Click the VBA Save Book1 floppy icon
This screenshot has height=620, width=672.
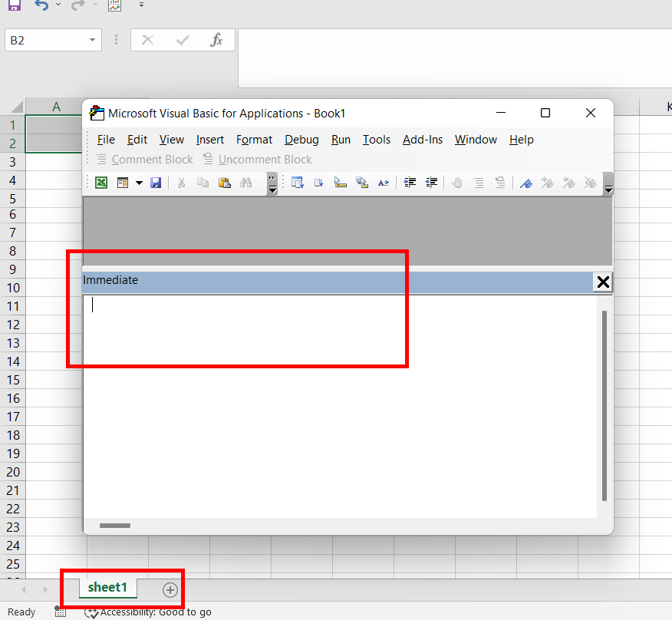pos(156,183)
